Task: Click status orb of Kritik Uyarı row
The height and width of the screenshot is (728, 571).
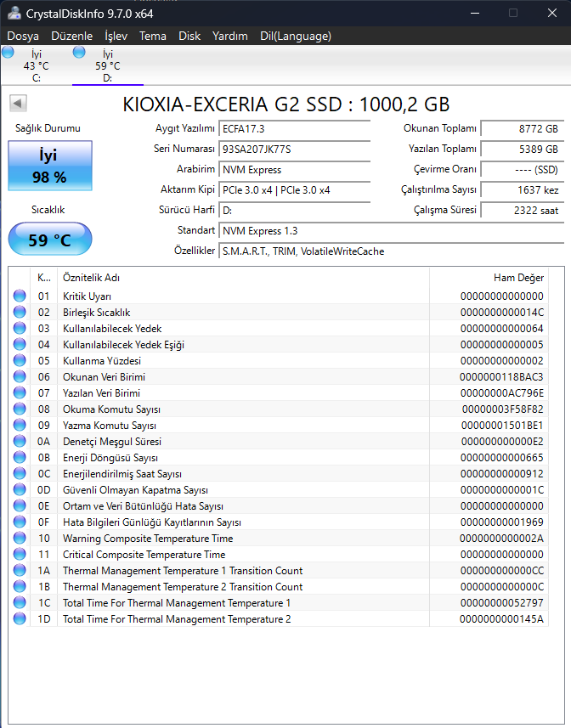Action: point(20,296)
